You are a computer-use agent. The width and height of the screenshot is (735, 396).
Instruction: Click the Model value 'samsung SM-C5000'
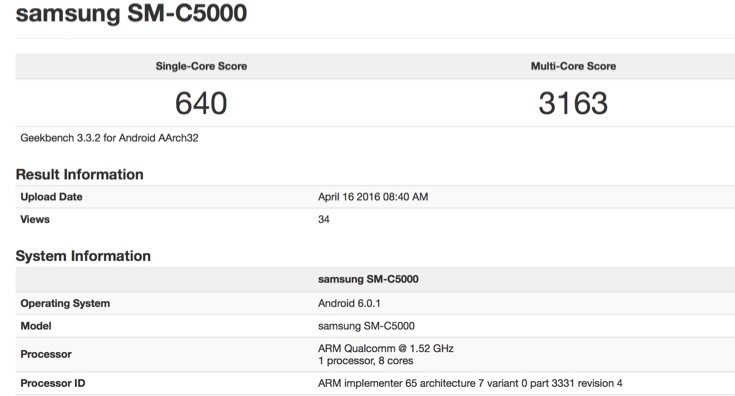367,326
